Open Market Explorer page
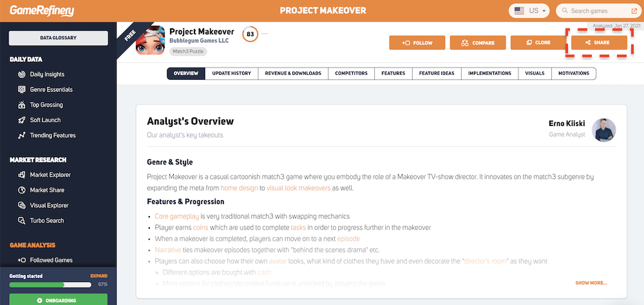This screenshot has height=305, width=644. click(50, 175)
